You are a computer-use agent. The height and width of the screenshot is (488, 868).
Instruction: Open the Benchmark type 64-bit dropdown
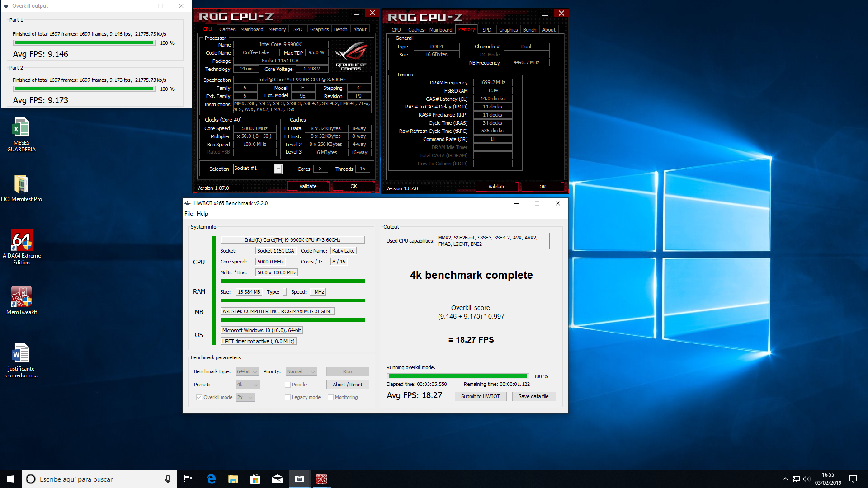pyautogui.click(x=247, y=371)
